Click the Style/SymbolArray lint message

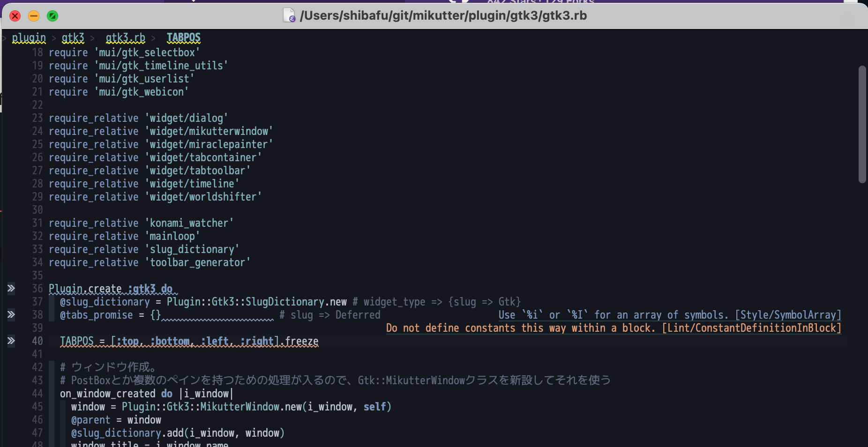pyautogui.click(x=669, y=315)
